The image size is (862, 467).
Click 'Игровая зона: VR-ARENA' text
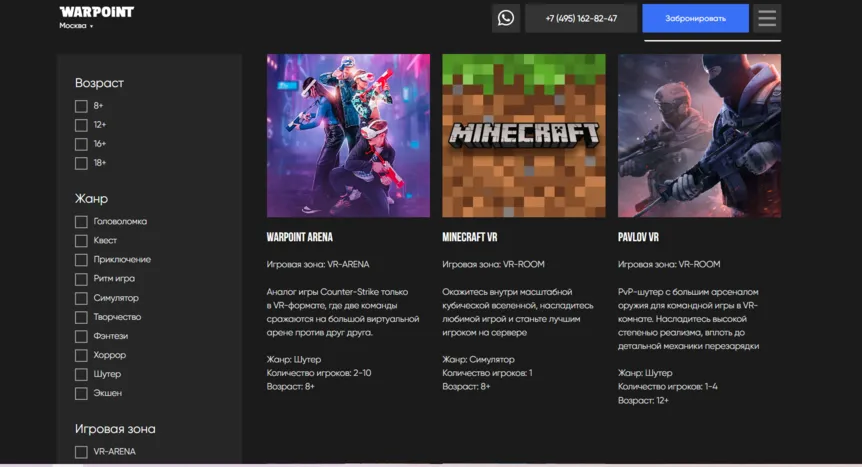318,265
